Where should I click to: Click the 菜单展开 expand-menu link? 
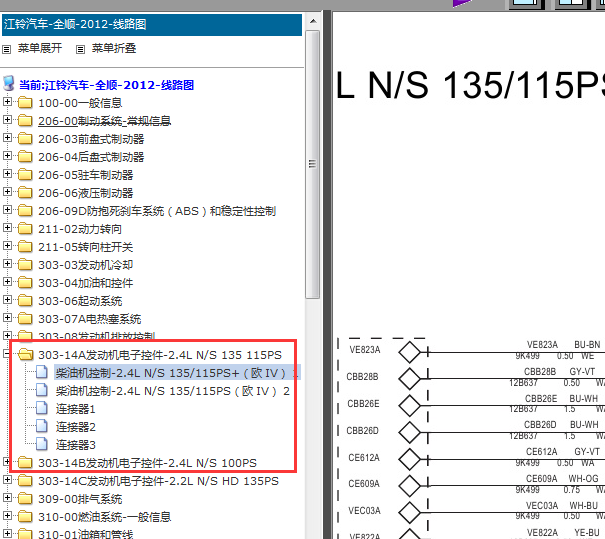(40, 48)
